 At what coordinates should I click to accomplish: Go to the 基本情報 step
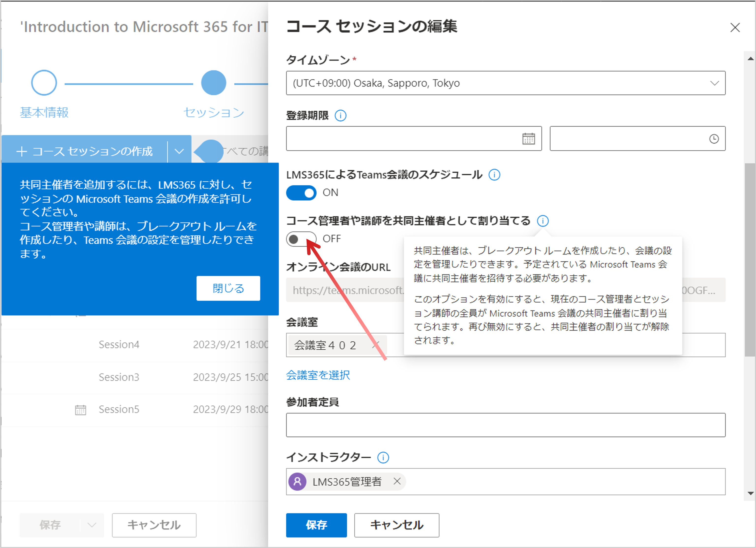(x=44, y=113)
